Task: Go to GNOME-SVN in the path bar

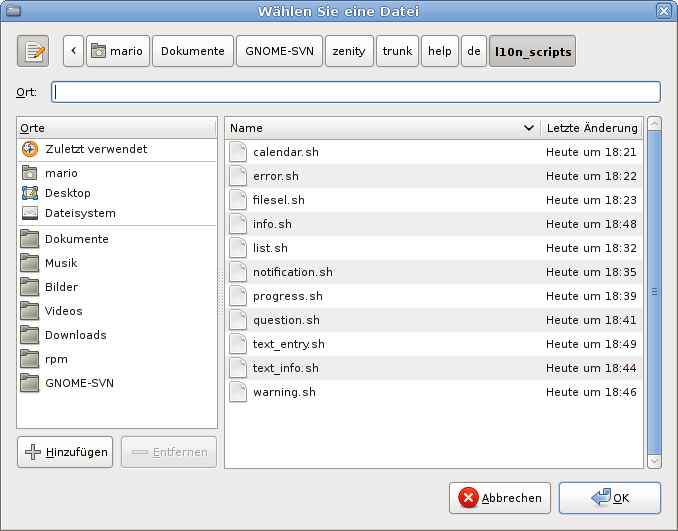Action: [x=280, y=51]
